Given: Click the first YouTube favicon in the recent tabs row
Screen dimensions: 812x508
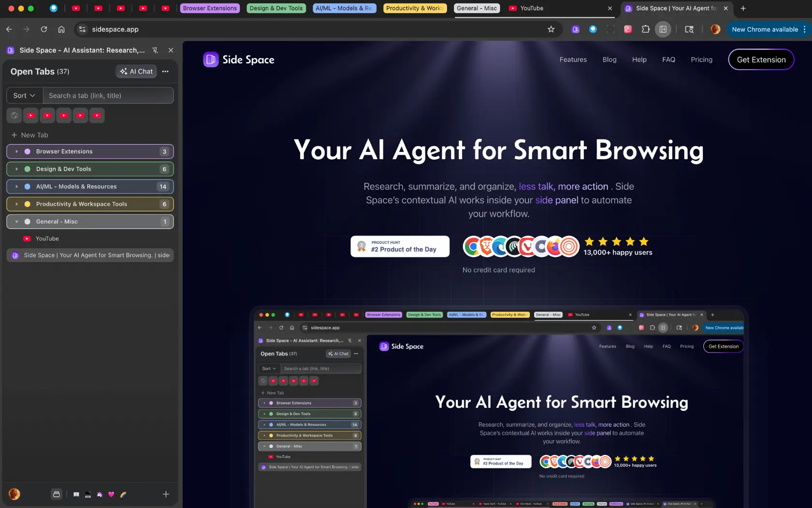Looking at the screenshot, I should pyautogui.click(x=30, y=115).
